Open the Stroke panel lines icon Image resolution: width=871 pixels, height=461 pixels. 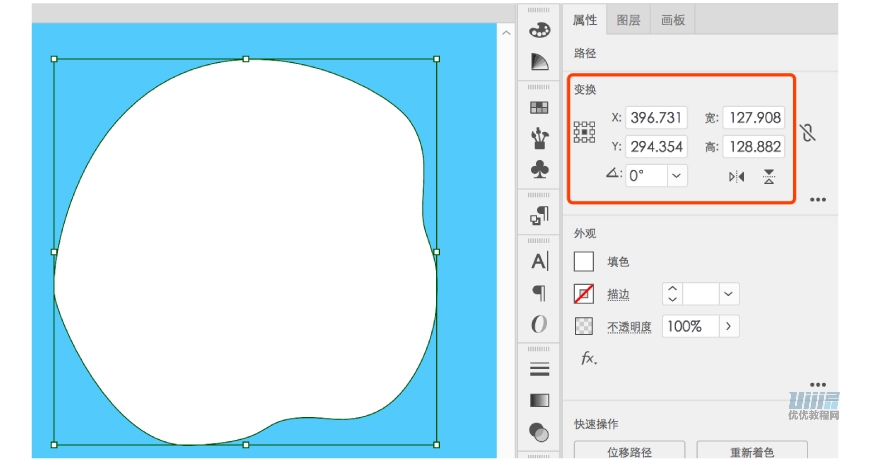click(x=539, y=369)
